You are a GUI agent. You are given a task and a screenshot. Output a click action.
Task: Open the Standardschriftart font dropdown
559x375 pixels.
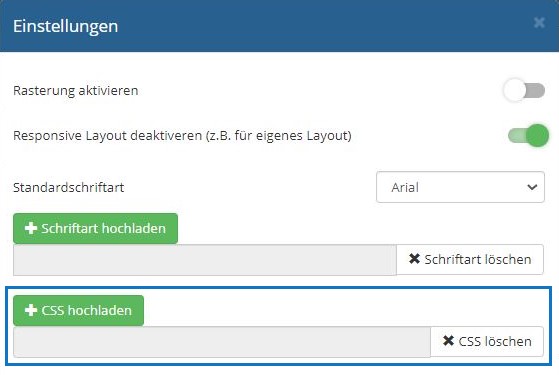click(460, 187)
